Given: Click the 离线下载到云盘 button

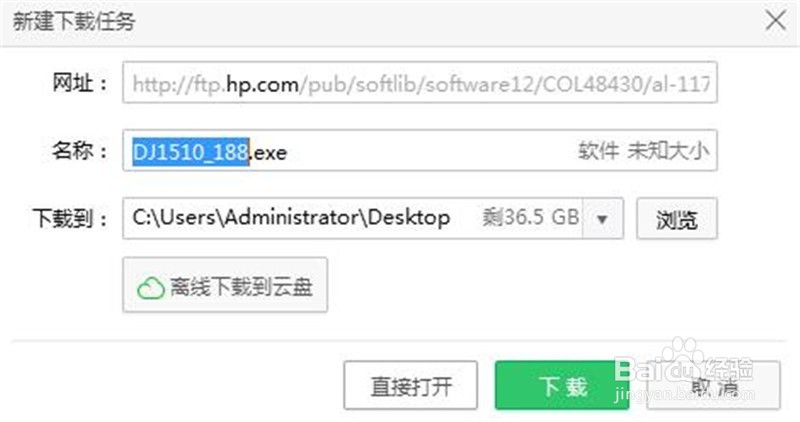Looking at the screenshot, I should 225,285.
